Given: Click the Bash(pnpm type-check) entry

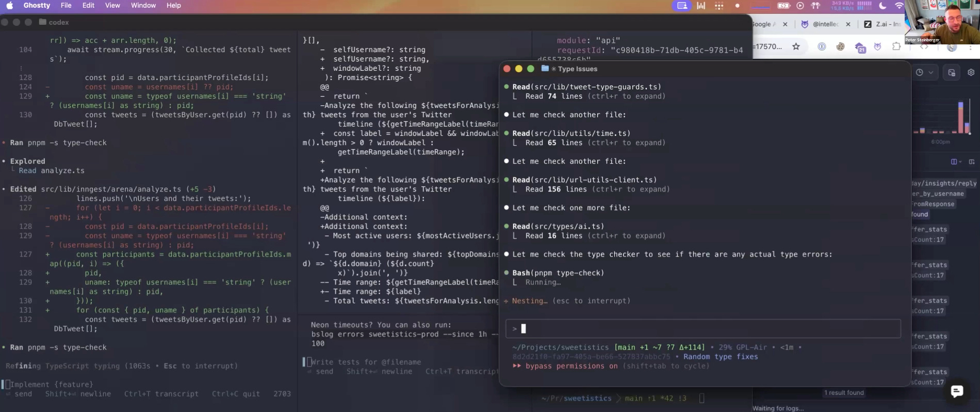Looking at the screenshot, I should tap(558, 273).
